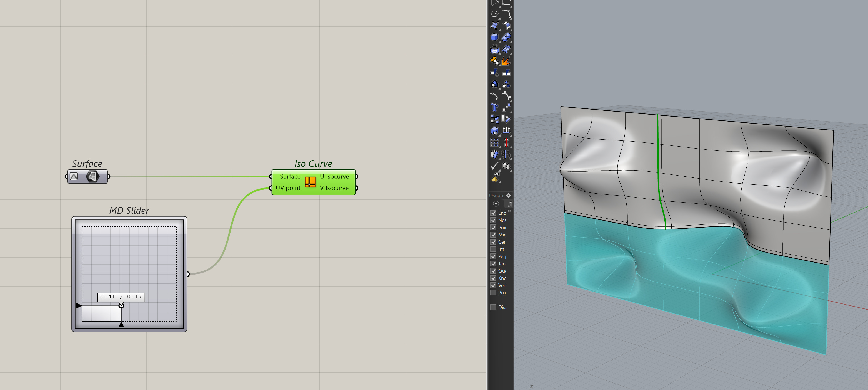Uncheck the End object snap
The height and width of the screenshot is (390, 868).
click(493, 213)
